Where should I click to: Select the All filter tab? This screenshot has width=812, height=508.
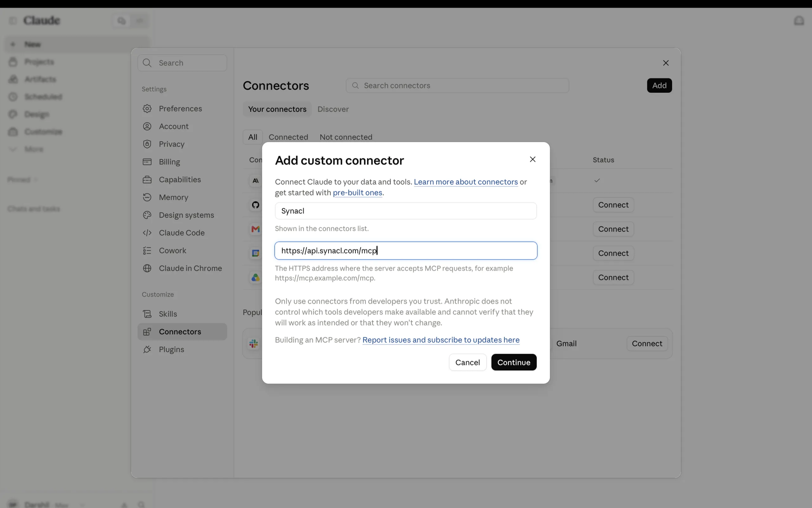[x=253, y=137]
